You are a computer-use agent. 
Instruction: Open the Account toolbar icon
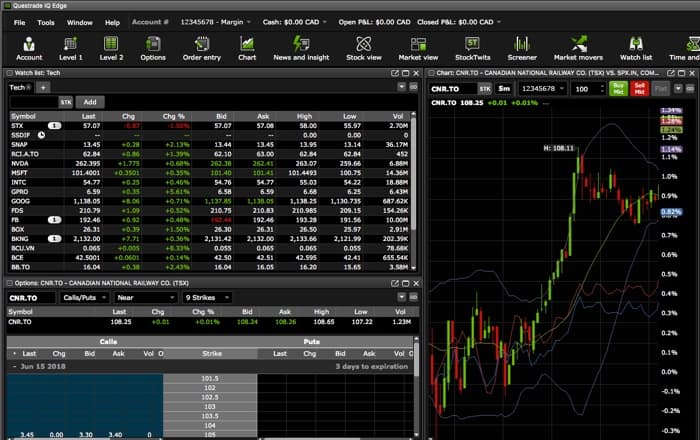(29, 49)
